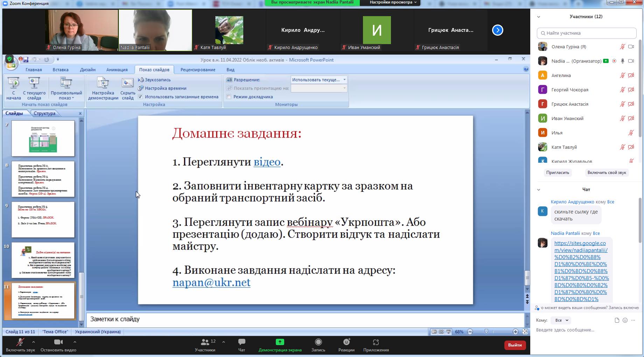Click Настройка времени rehearse timings
644x357 pixels.
pyautogui.click(x=162, y=88)
